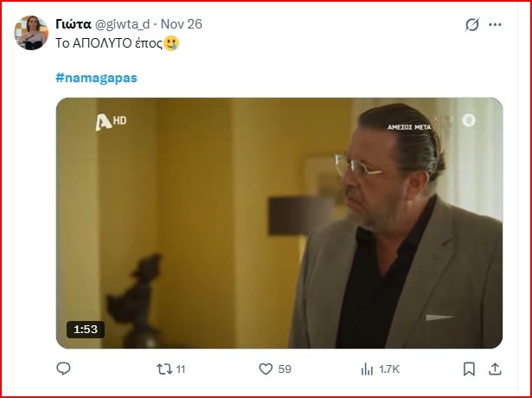Click the Alpha HD logo in video
Image resolution: width=532 pixels, height=398 pixels.
pos(111,121)
